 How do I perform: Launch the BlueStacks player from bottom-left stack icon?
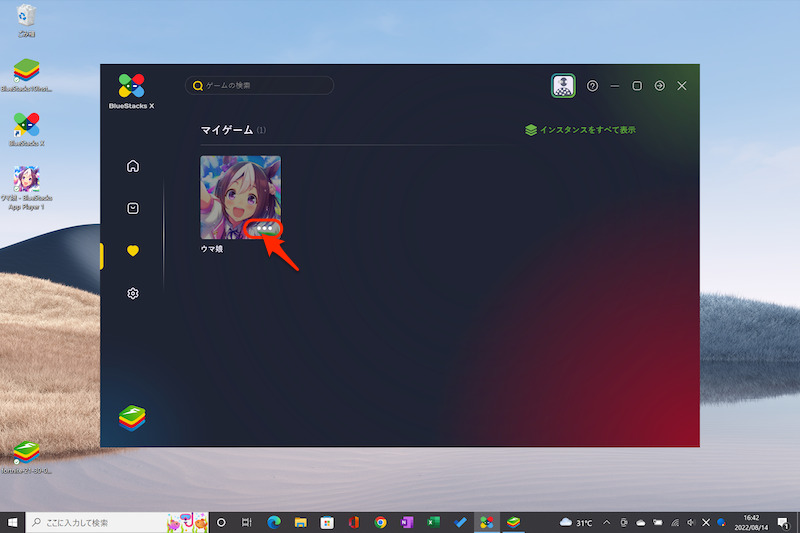(x=132, y=417)
